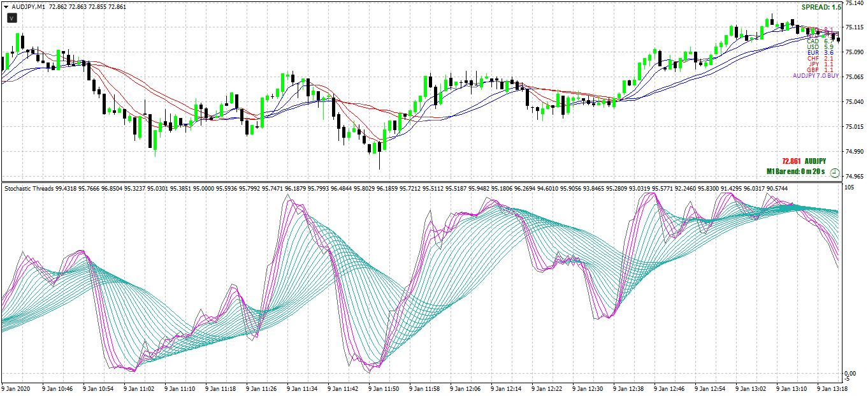Click the "Stochastic Threads" indicator label
The width and height of the screenshot is (868, 396).
pos(29,189)
